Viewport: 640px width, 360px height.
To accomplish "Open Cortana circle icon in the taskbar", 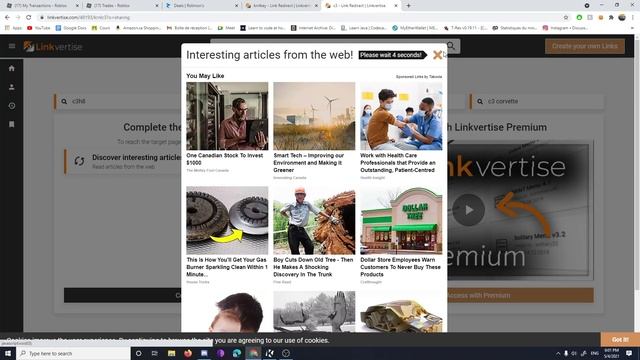I will 139,353.
